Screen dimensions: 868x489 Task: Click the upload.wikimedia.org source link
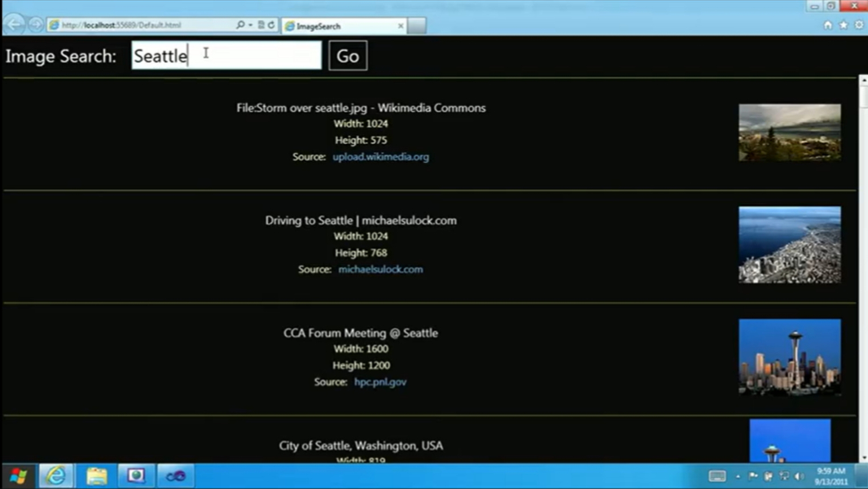pyautogui.click(x=381, y=156)
